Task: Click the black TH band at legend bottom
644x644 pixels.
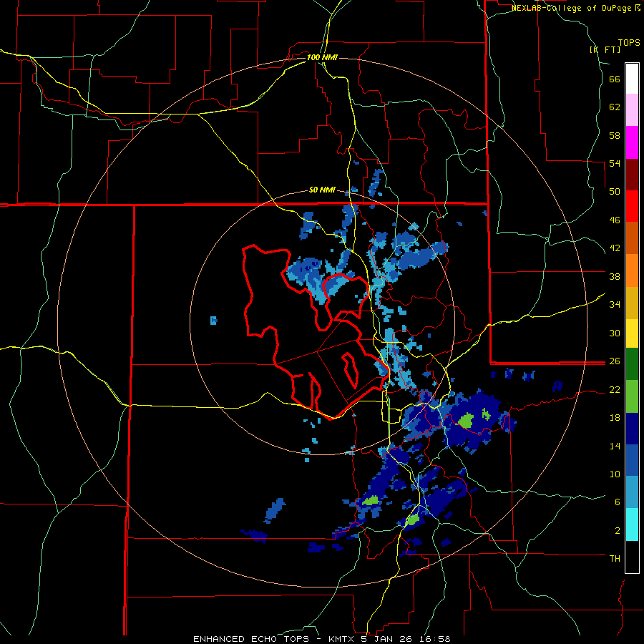Action: 632,557
